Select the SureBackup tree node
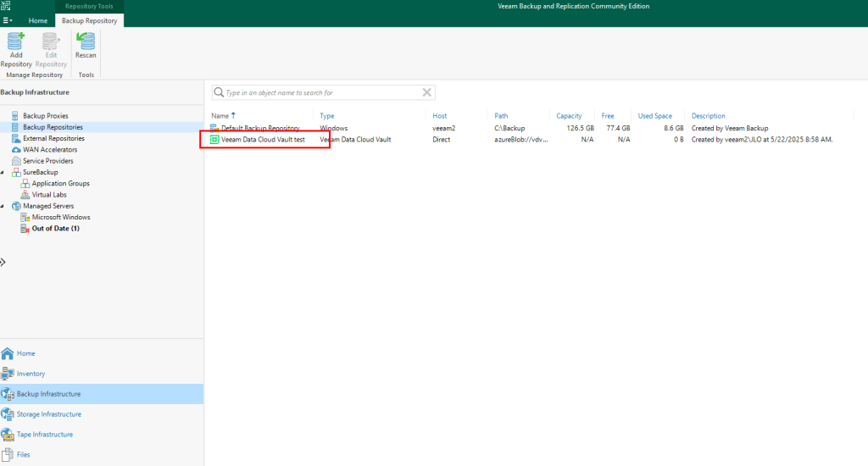The height and width of the screenshot is (466, 868). click(x=40, y=172)
